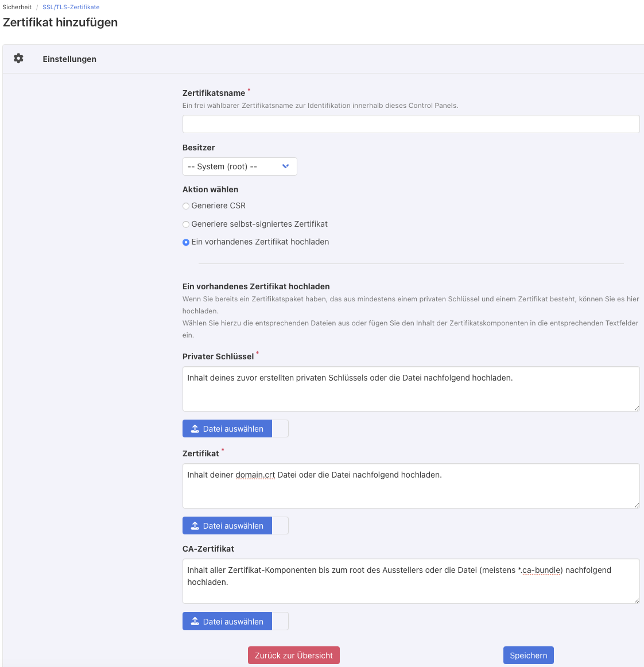Select the Generiere CSR option
Screen dimensions: 644x667
click(x=186, y=206)
